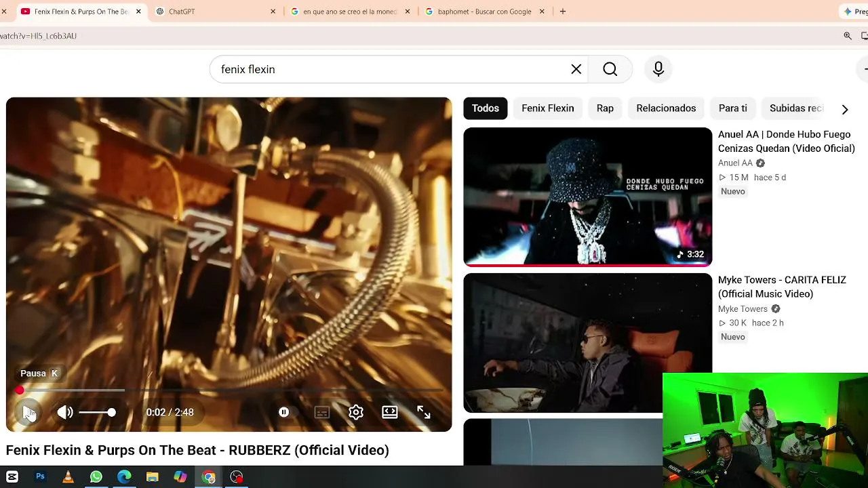Screen dimensions: 868x488
Task: Click the 0:02 / 2:48 time display
Action: (170, 412)
